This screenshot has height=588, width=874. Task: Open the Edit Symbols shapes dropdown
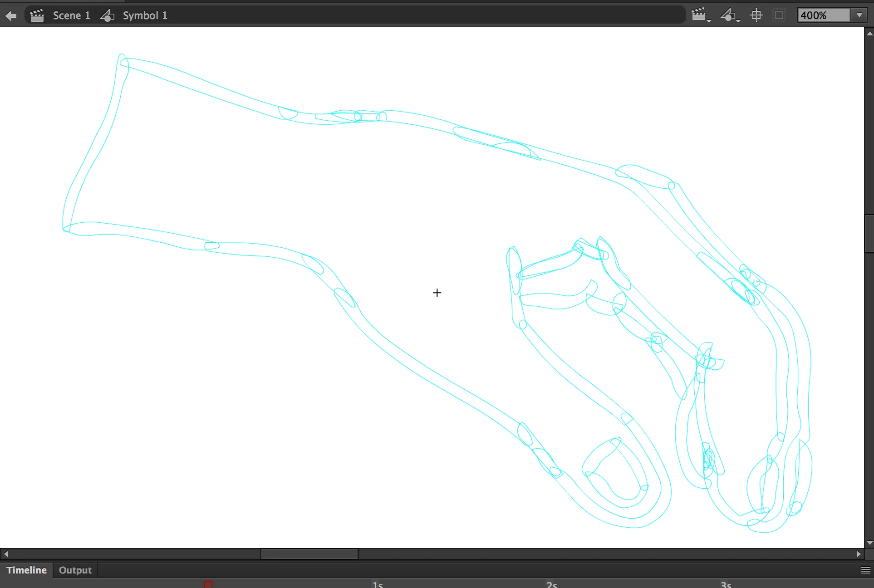pos(730,15)
